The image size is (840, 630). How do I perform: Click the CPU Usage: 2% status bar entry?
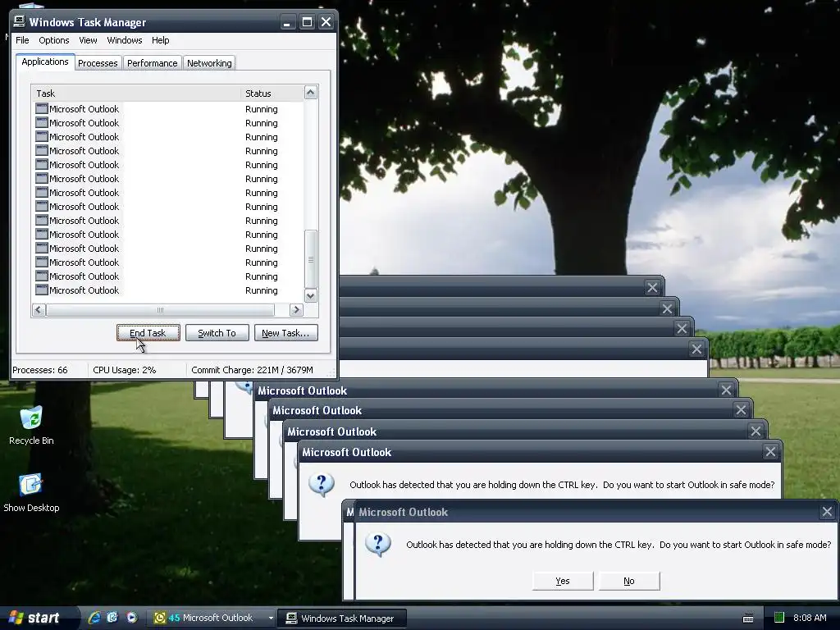125,370
